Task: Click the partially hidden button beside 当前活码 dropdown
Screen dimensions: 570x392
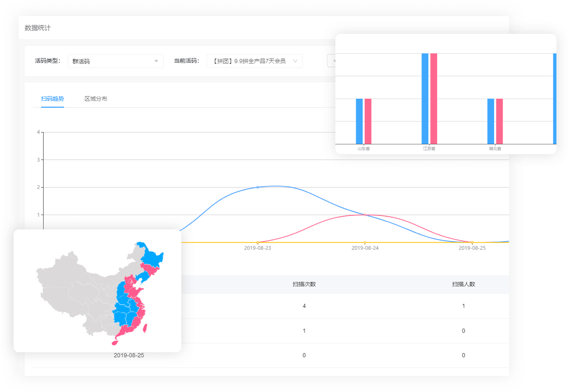Action: click(332, 61)
